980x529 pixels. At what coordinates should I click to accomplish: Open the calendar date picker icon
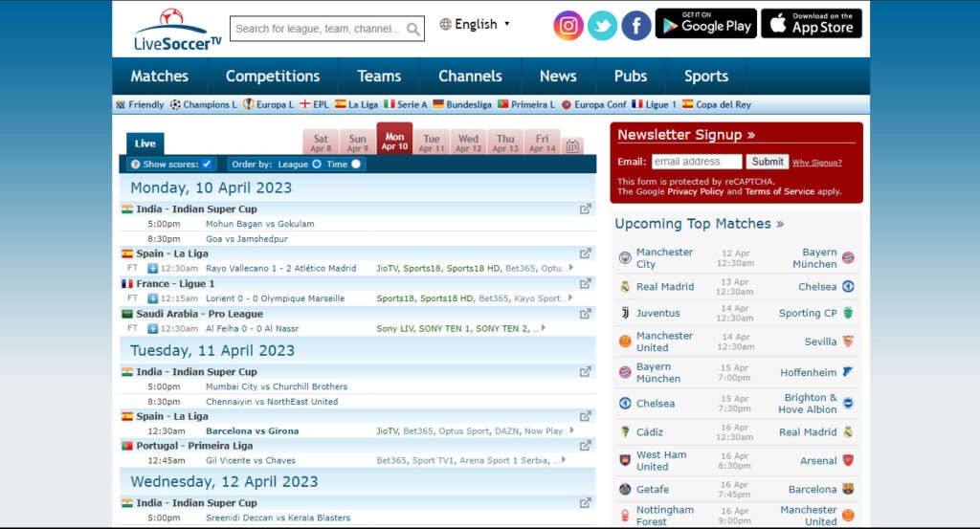coord(572,146)
